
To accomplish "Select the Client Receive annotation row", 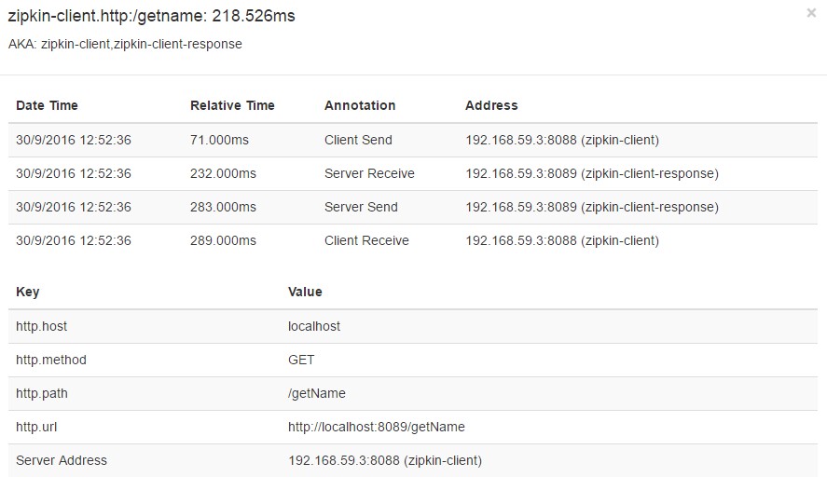I will 413,241.
